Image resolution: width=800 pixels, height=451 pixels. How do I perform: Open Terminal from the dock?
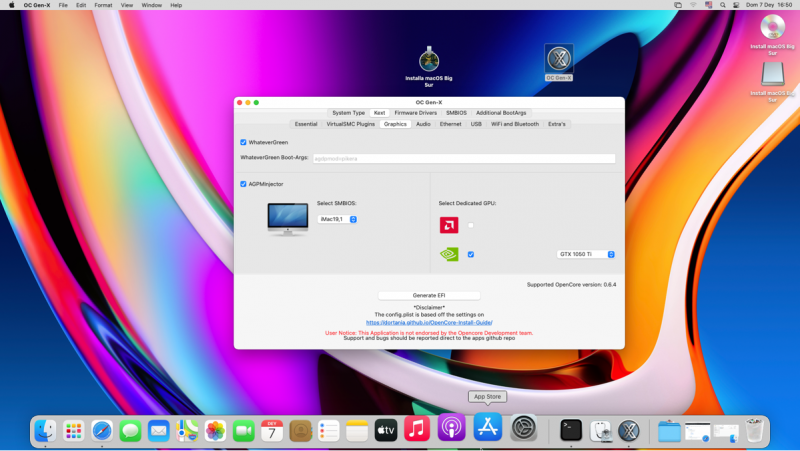coord(571,430)
